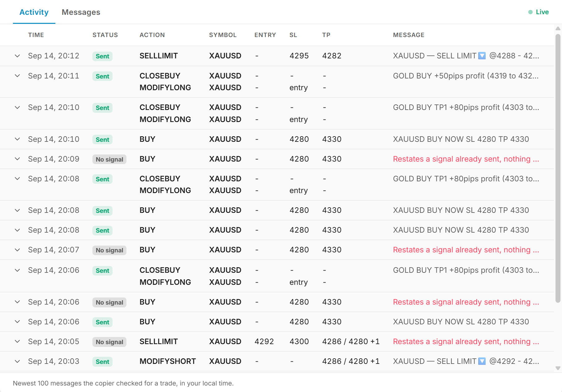Expand the Sep 14, 20:03 MODIFYSHORT row chevron
Image resolution: width=562 pixels, height=392 pixels.
[x=17, y=361]
